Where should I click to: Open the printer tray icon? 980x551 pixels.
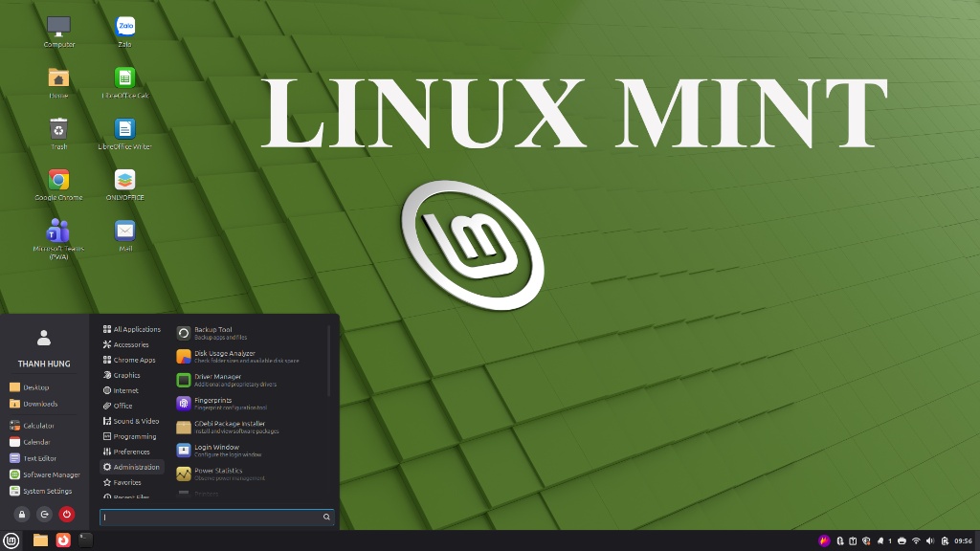[x=902, y=541]
